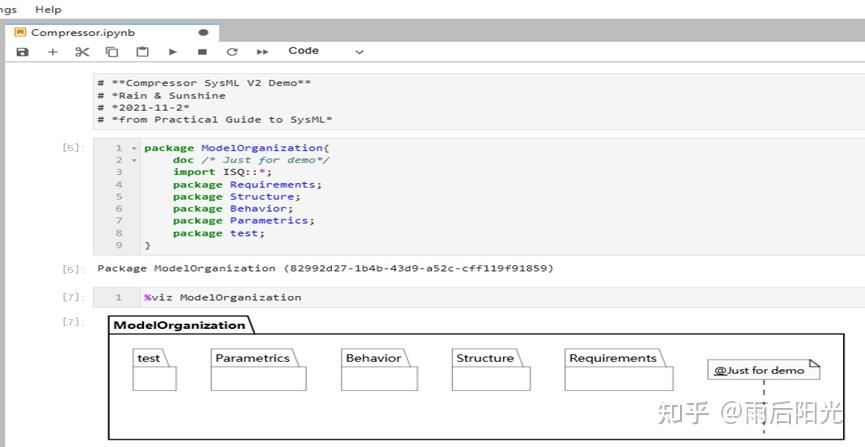Open the Help menu
The image size is (865, 447).
48,9
